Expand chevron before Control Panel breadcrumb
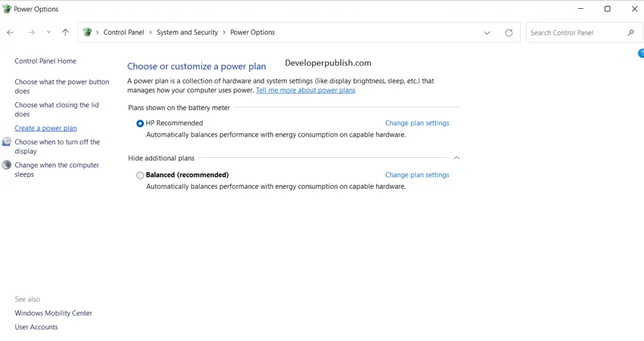This screenshot has height=341, width=644. pyautogui.click(x=97, y=33)
